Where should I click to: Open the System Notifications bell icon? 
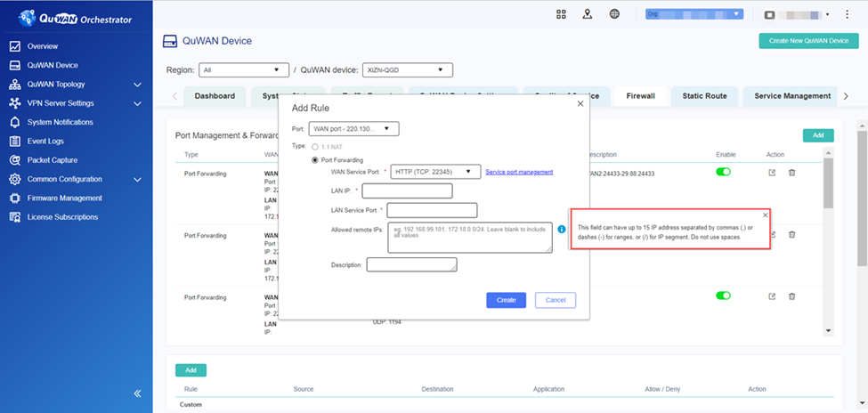15,122
